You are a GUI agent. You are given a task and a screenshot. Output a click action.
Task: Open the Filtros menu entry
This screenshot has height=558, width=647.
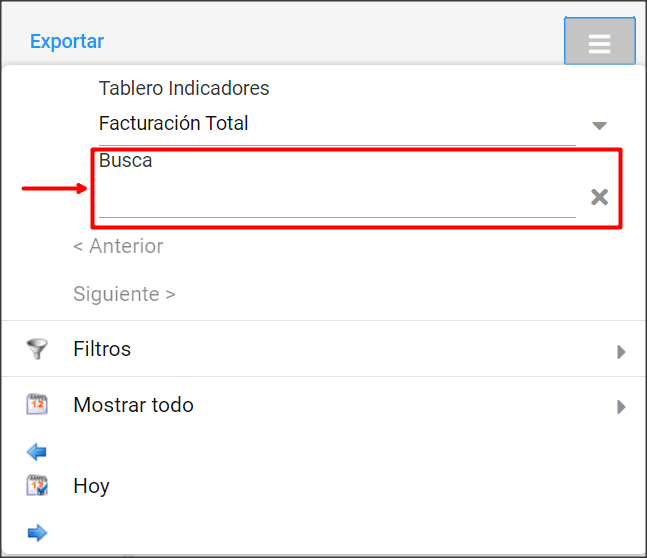(324, 349)
